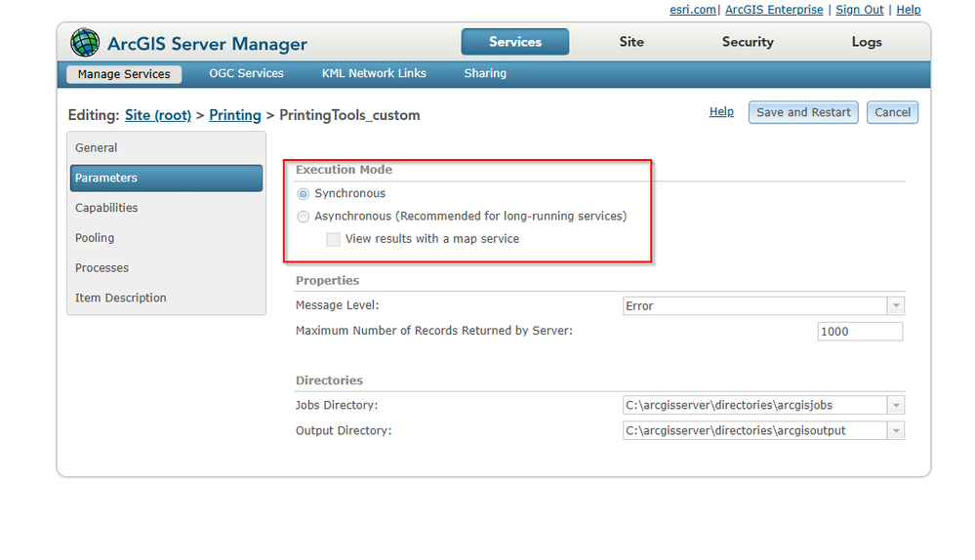
Task: Open the ArcGIS Enterprise link
Action: [x=774, y=10]
